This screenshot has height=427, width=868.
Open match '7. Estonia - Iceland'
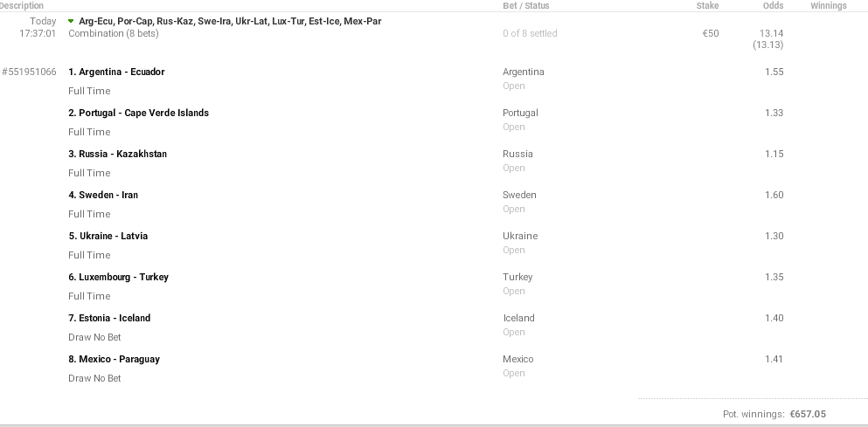pos(109,318)
